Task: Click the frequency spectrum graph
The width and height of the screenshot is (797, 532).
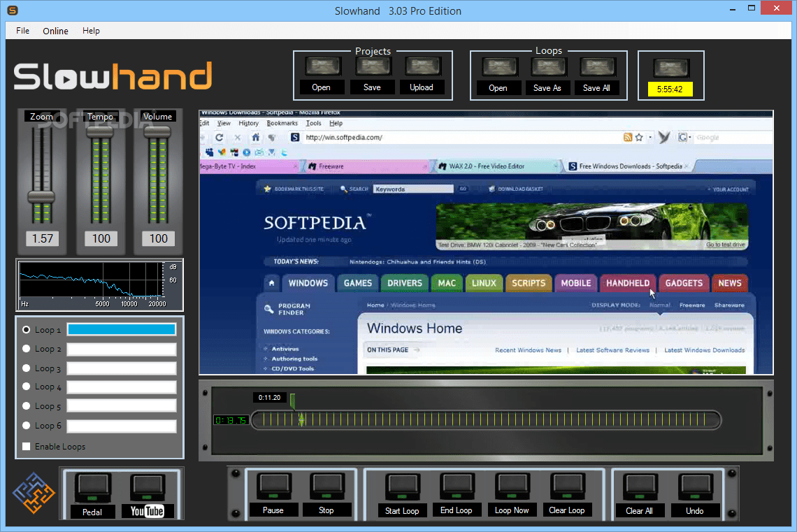Action: (x=99, y=285)
